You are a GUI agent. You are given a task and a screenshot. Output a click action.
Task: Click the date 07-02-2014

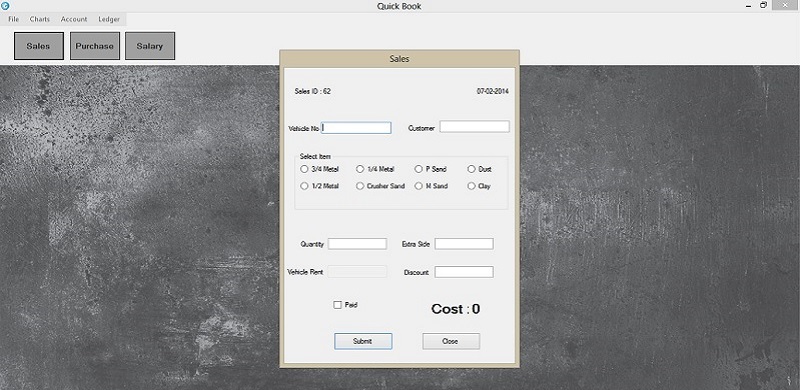[x=492, y=91]
